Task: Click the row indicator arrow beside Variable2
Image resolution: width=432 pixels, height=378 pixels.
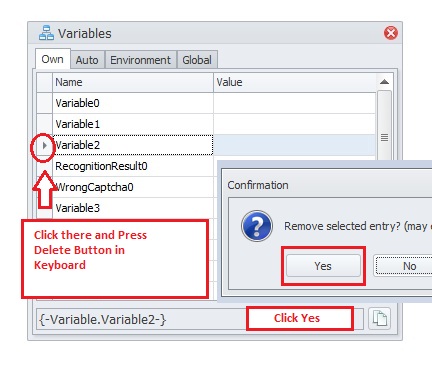Action: 44,145
